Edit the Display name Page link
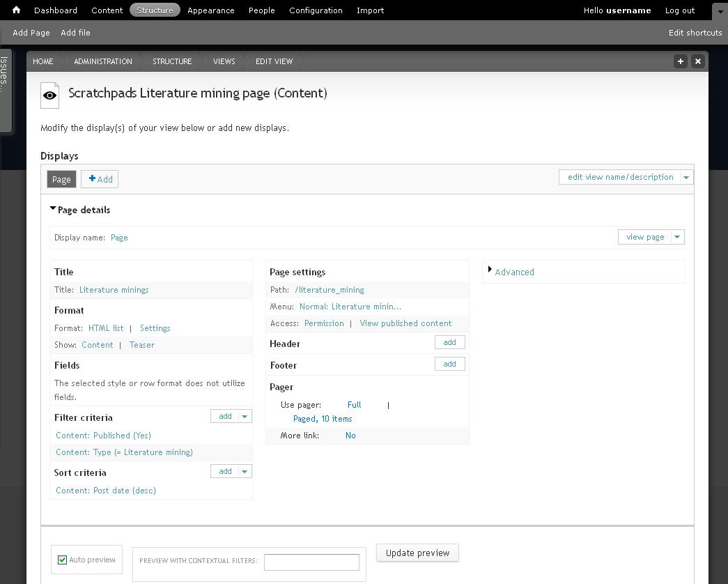 coord(119,238)
